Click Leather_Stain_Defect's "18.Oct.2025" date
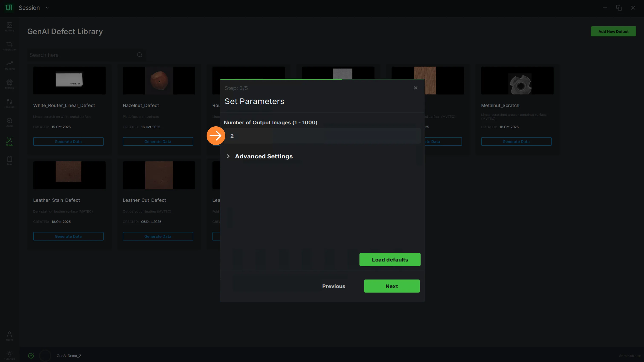644x362 pixels. click(x=61, y=222)
